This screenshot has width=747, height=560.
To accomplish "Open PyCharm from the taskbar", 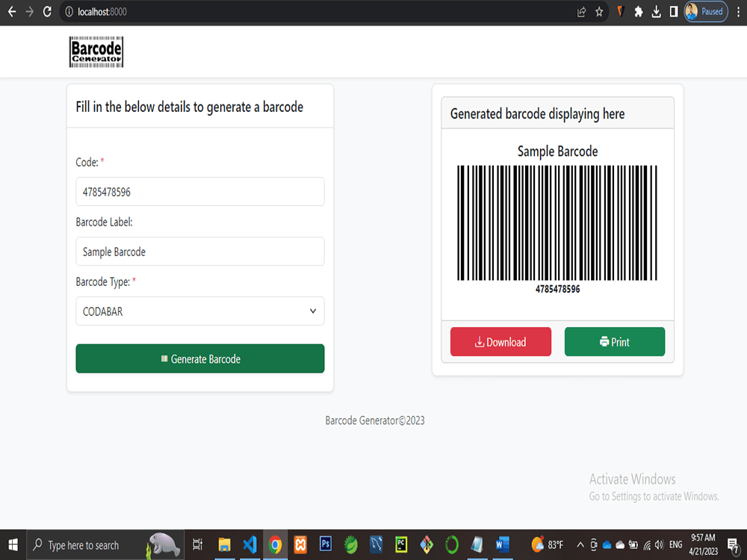I will point(401,544).
